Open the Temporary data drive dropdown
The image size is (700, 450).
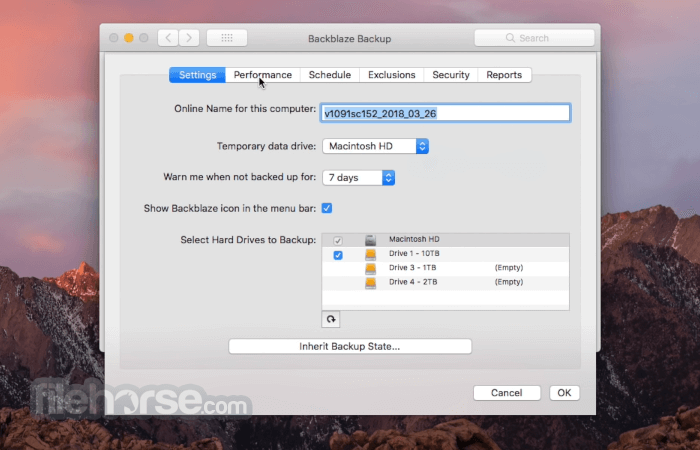375,146
